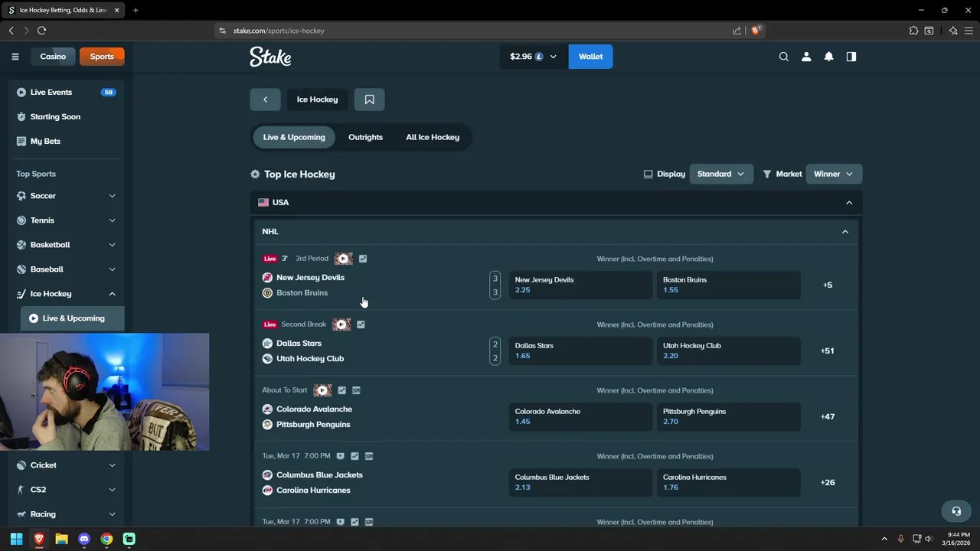Click SGM icon for Columbus Blue Jackets match
This screenshot has height=551, width=980.
(369, 456)
